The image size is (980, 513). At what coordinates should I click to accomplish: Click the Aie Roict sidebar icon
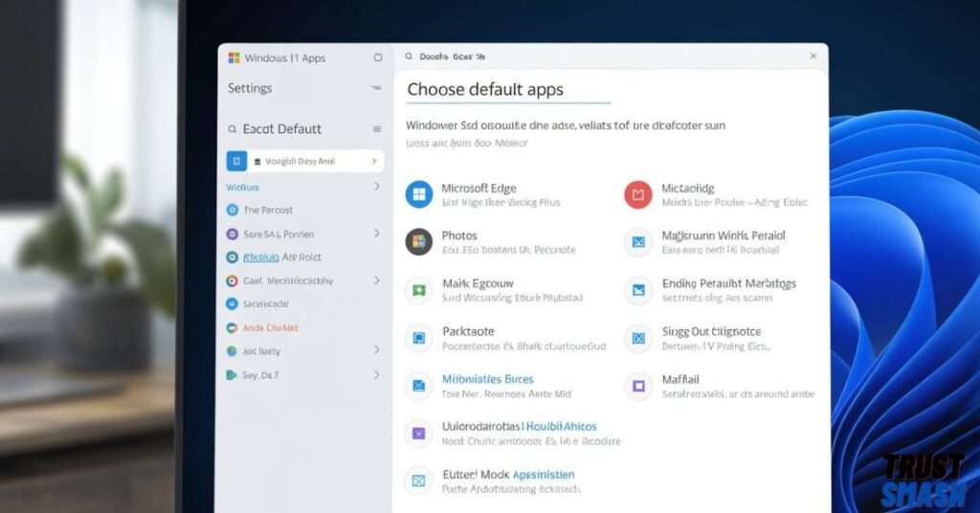[232, 256]
